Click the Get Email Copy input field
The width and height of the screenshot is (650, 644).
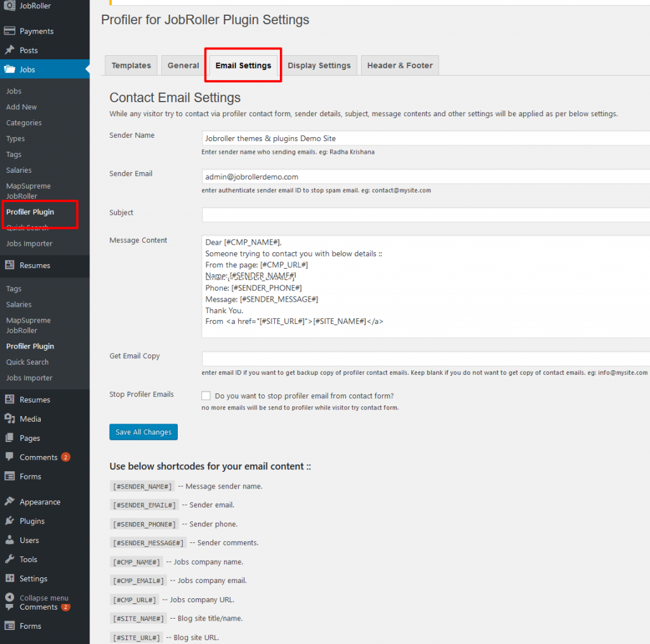[x=426, y=359]
